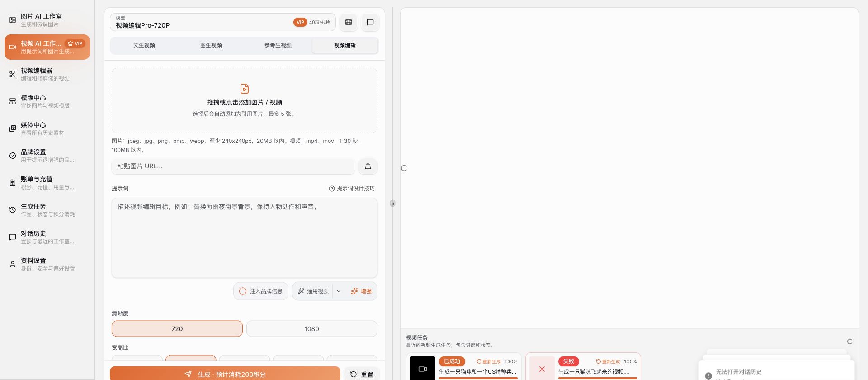Switch to the 图生视频 tab
Viewport: 868px width, 380px height.
tap(211, 46)
